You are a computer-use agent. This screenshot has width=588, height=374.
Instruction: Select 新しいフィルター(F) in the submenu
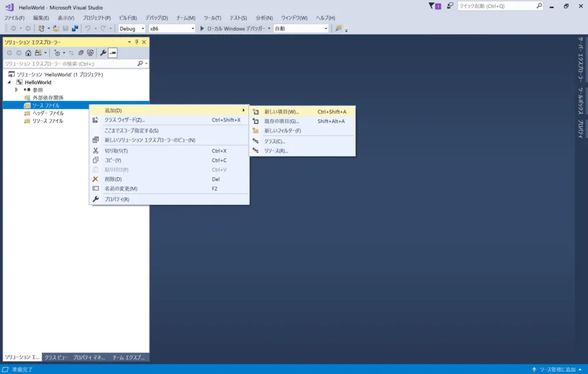pos(302,130)
